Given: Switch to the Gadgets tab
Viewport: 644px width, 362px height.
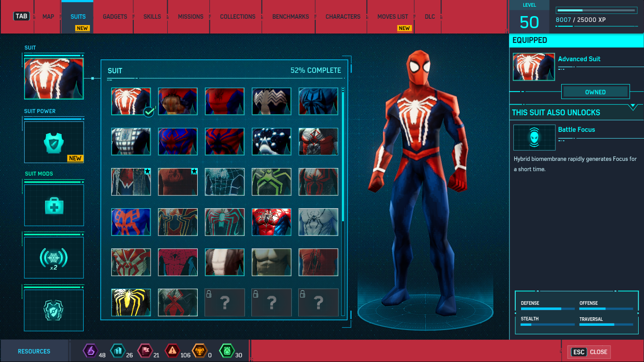Looking at the screenshot, I should coord(115,17).
